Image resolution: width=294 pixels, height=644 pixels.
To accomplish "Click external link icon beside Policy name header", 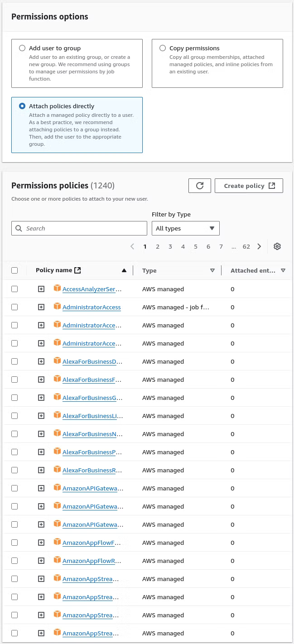I will click(77, 270).
